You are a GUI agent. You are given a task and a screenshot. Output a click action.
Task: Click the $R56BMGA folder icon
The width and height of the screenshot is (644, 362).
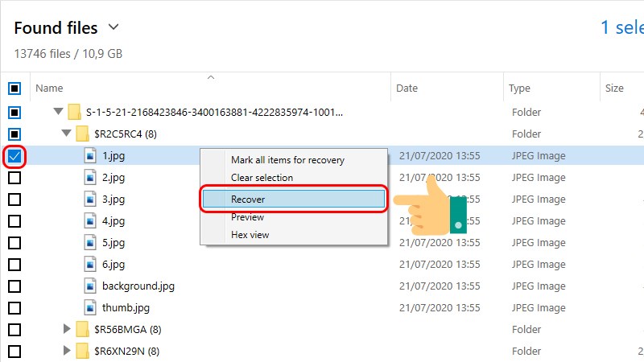pyautogui.click(x=82, y=330)
